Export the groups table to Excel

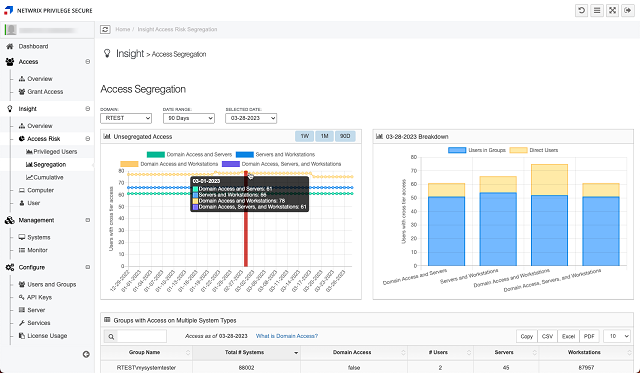click(568, 336)
